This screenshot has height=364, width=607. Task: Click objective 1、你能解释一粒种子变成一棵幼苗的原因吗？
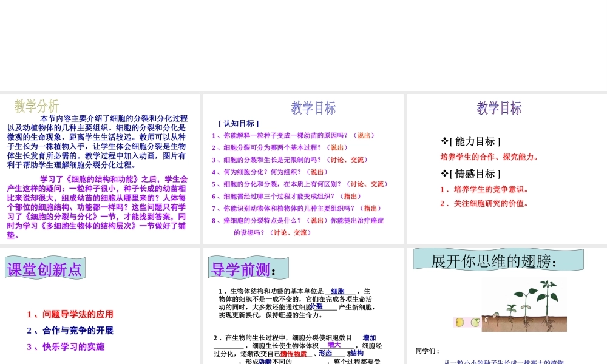click(x=293, y=136)
